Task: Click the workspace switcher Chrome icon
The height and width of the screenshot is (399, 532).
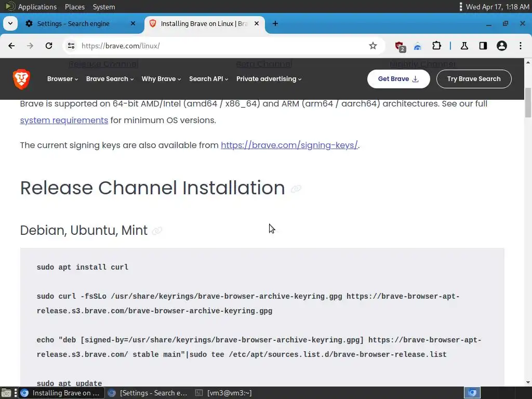Action: (x=472, y=393)
